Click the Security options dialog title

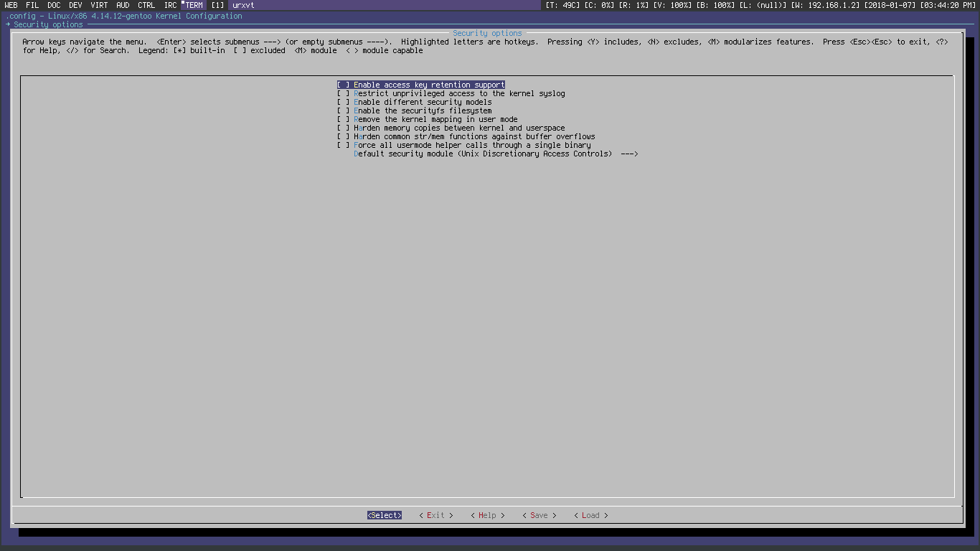point(488,33)
